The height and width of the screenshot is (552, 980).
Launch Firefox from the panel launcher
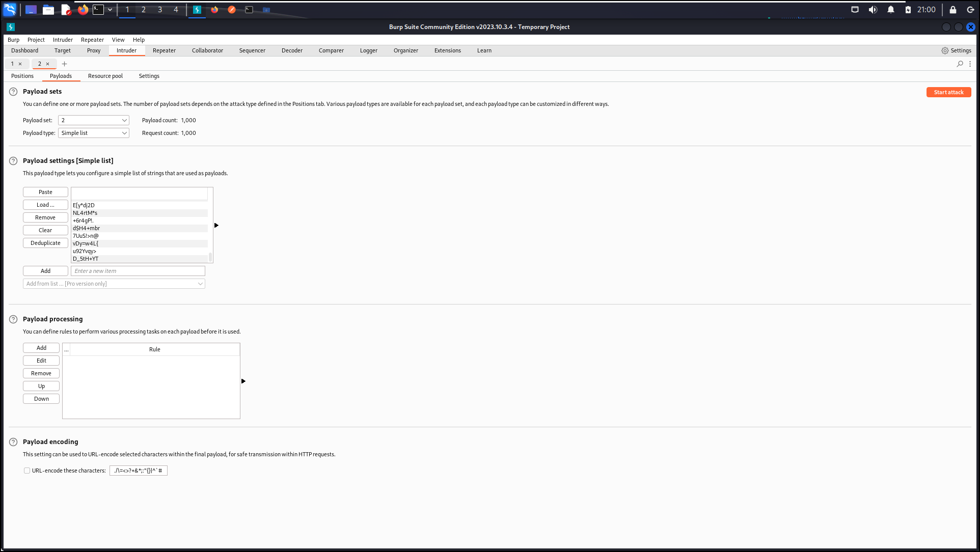pyautogui.click(x=83, y=10)
